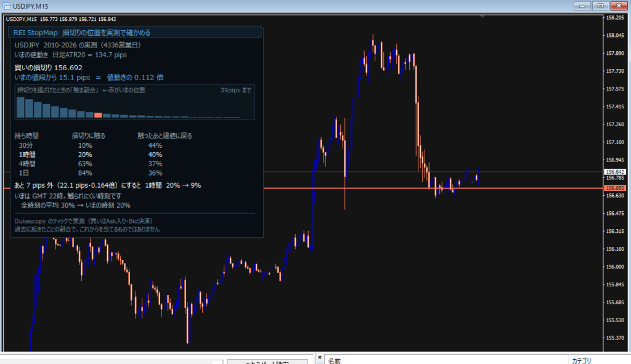This screenshot has width=631, height=364.
Task: Click the 156.000 price axis label
Action: pyautogui.click(x=615, y=267)
